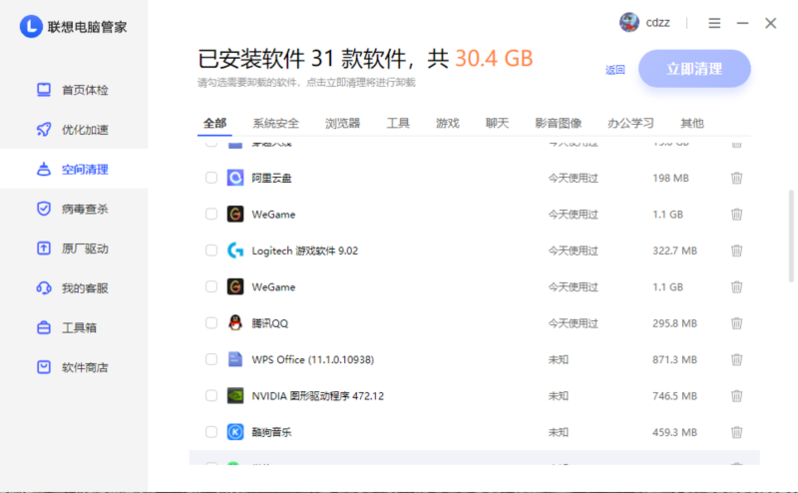This screenshot has height=493, width=798.
Task: Click the 返回 link
Action: point(615,70)
